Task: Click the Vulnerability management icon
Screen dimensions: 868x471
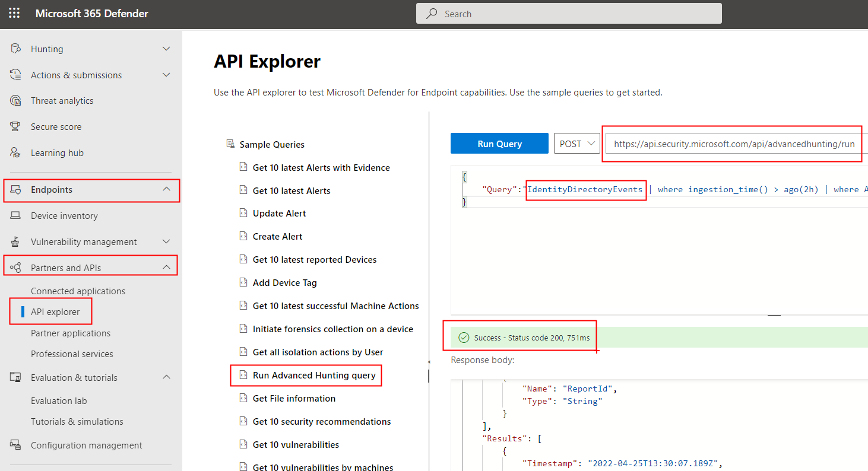Action: 16,241
